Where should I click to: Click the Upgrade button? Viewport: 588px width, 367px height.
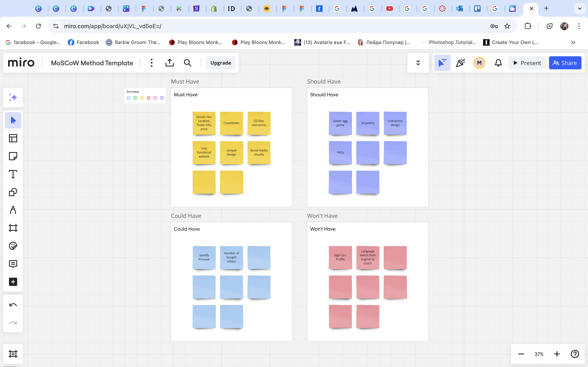221,63
